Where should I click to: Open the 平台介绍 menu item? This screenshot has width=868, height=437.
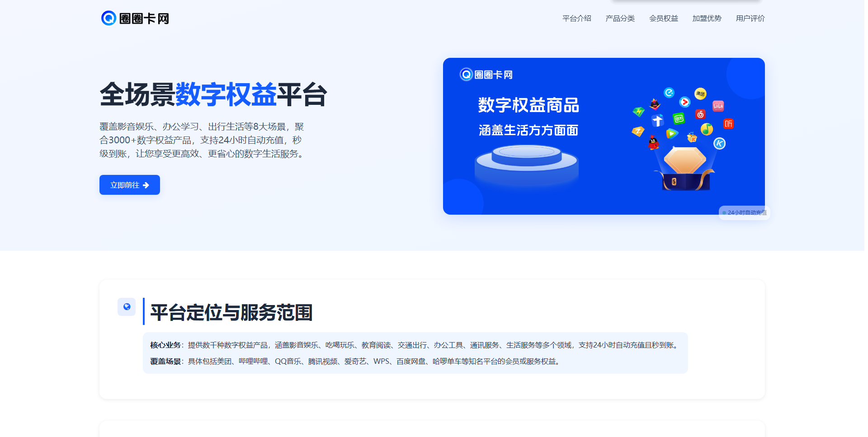[576, 19]
